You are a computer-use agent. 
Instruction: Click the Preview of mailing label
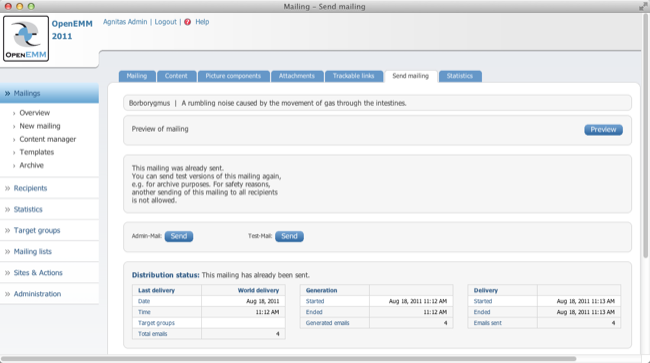tap(160, 129)
